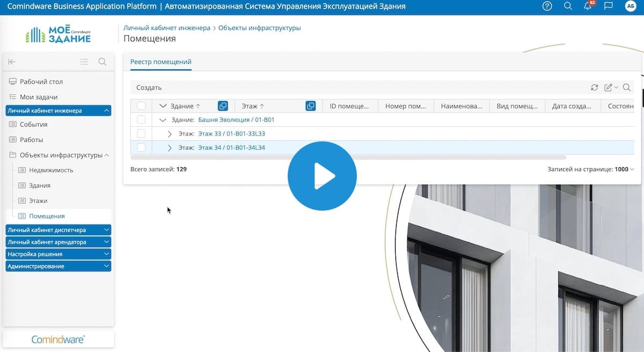Search within the sidebar navigation

[x=103, y=62]
